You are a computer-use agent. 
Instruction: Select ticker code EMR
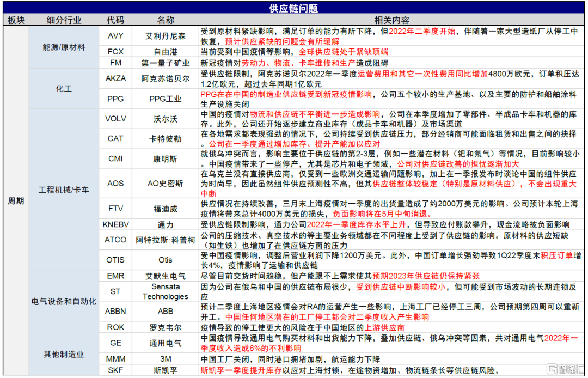click(115, 276)
